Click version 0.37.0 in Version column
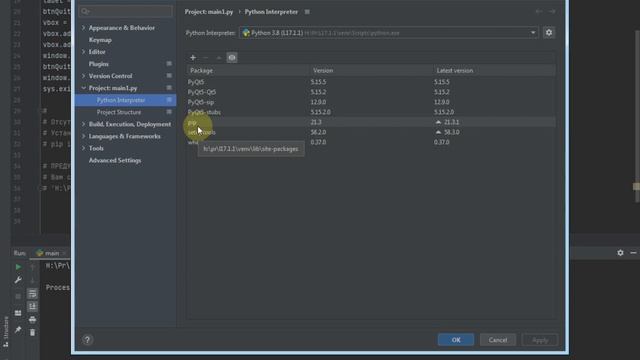Image resolution: width=640 pixels, height=360 pixels. click(318, 142)
